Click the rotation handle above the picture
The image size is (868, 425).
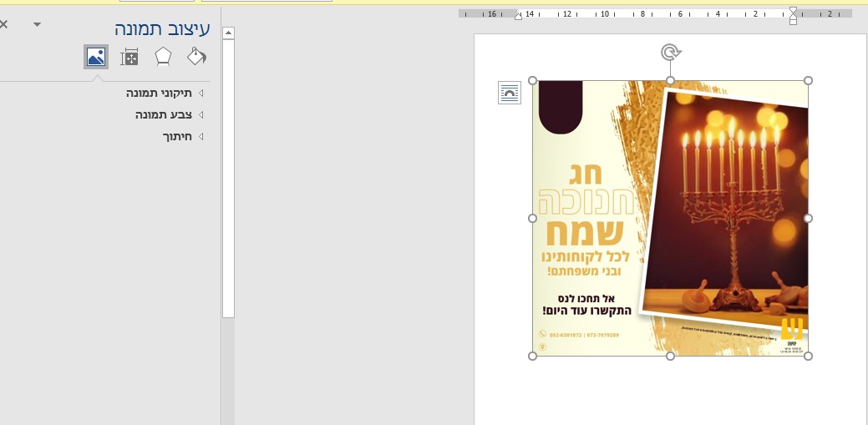click(670, 53)
